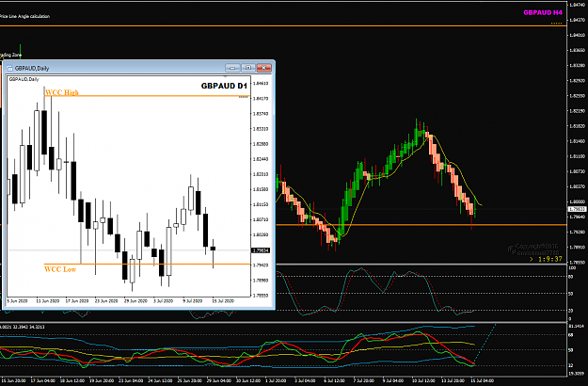
Task: Click the 1.78550 price on the daily chart scale
Action: click(261, 296)
